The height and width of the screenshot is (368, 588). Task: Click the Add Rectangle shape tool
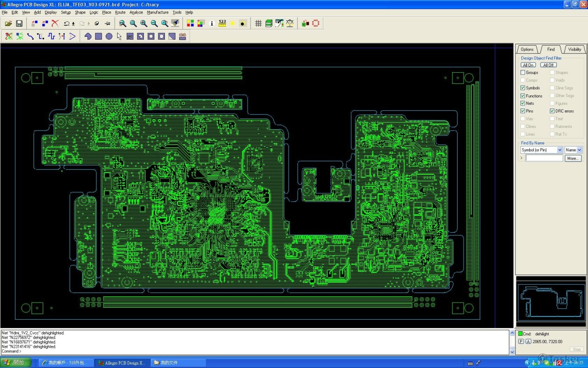point(98,36)
